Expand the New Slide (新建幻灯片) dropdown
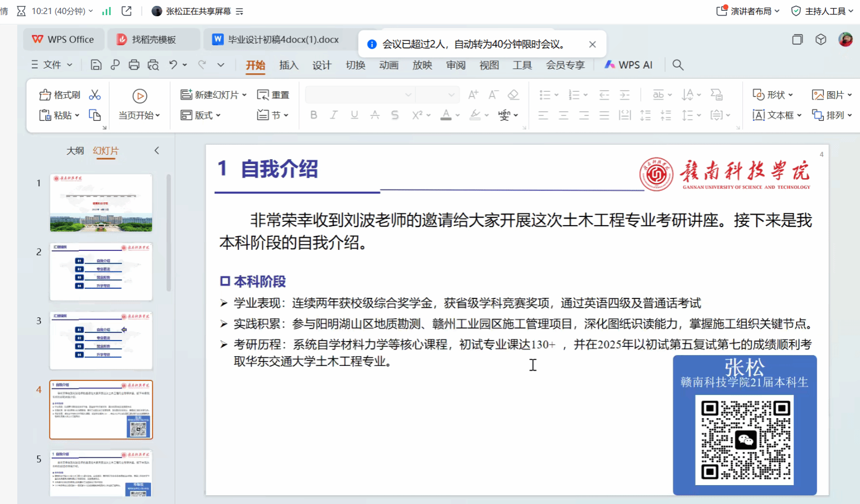Image resolution: width=860 pixels, height=504 pixels. point(244,95)
